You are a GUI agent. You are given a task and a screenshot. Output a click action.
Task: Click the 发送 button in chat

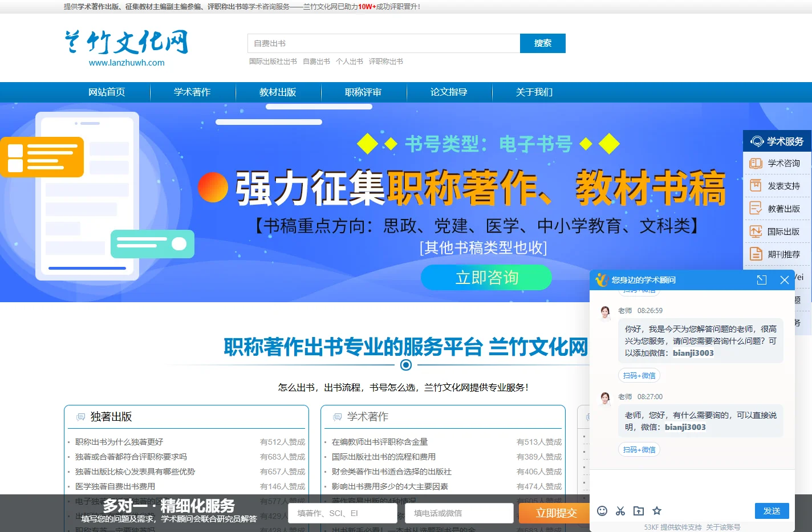pyautogui.click(x=772, y=511)
